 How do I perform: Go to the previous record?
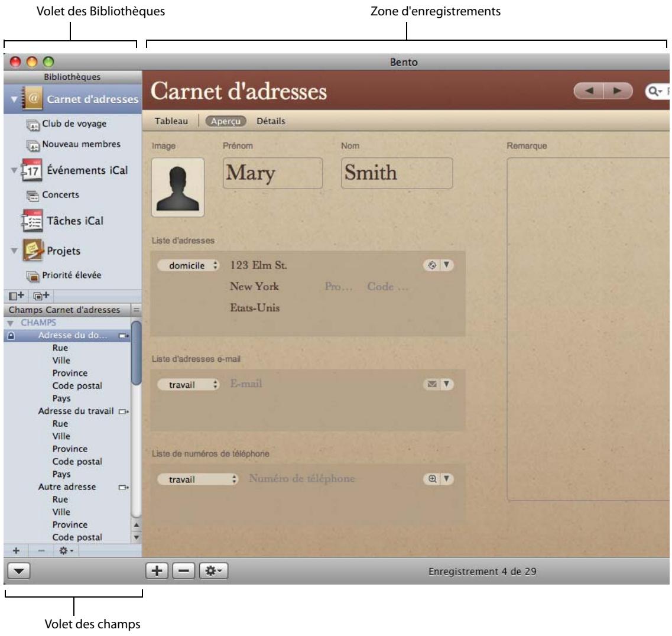coord(589,91)
